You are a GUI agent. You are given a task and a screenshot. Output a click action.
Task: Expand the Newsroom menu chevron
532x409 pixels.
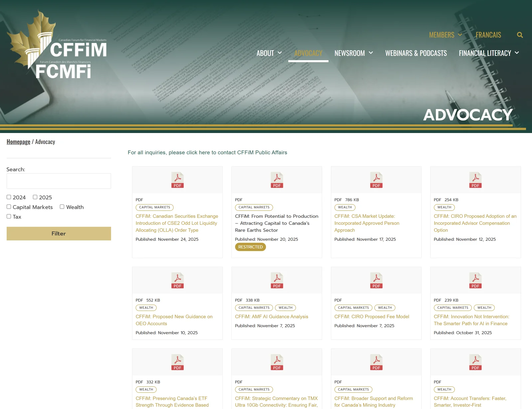pyautogui.click(x=371, y=53)
